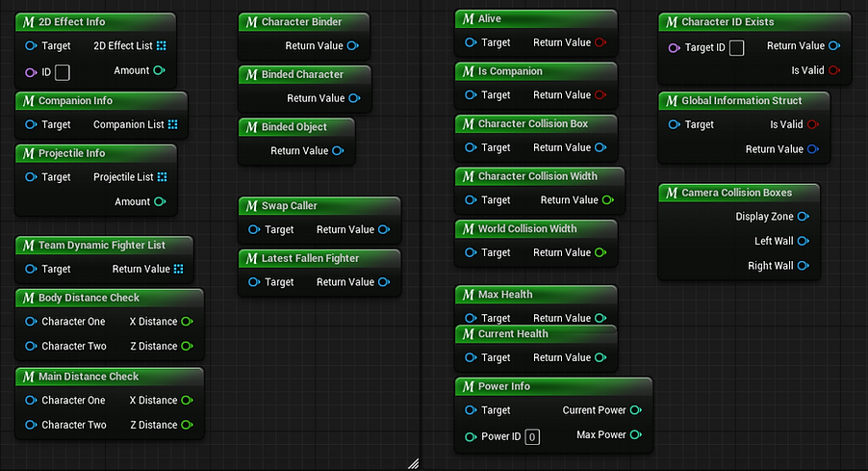Select the Latest Fallen Fighter node header
Screen dimensions: 868x471
(x=319, y=259)
